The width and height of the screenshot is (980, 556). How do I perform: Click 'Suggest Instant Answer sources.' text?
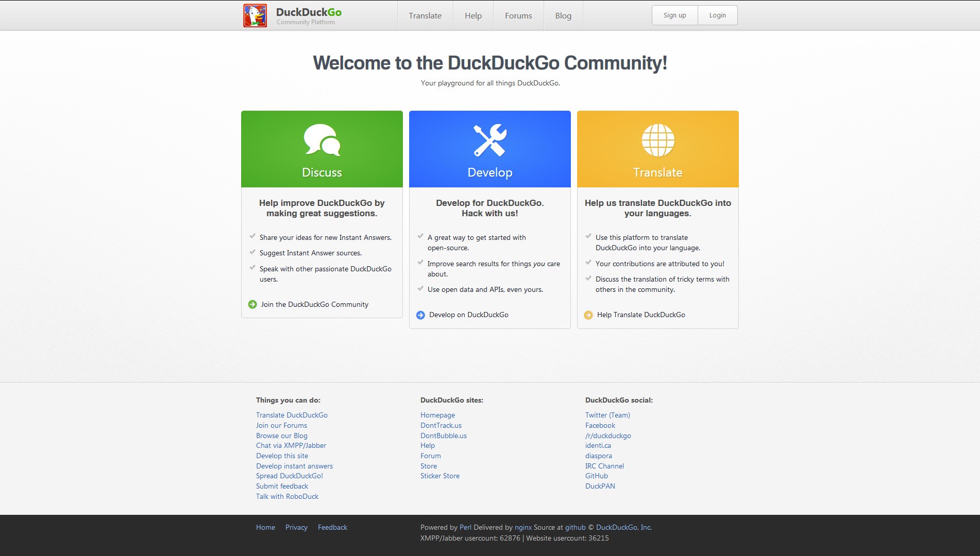click(311, 253)
